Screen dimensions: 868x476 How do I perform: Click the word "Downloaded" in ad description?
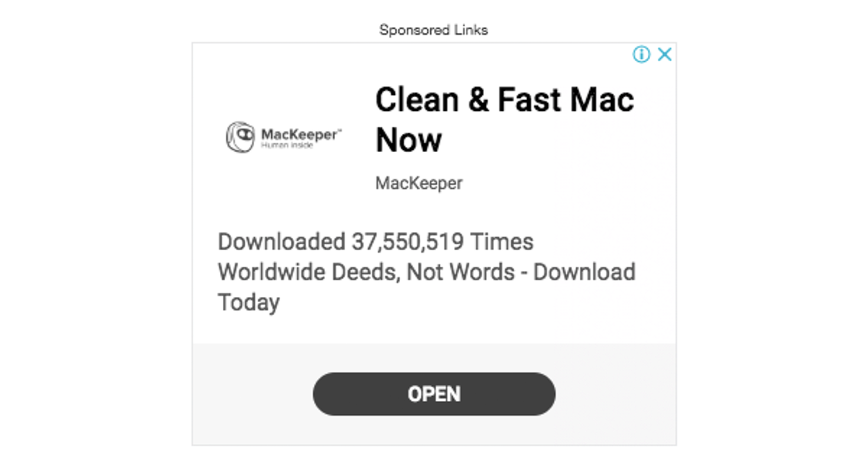[x=281, y=241]
